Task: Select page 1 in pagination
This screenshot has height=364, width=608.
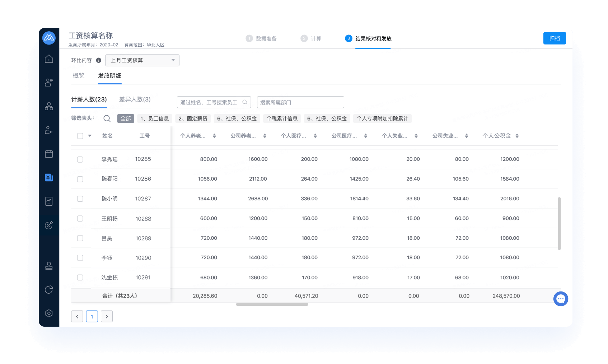Action: pyautogui.click(x=92, y=316)
